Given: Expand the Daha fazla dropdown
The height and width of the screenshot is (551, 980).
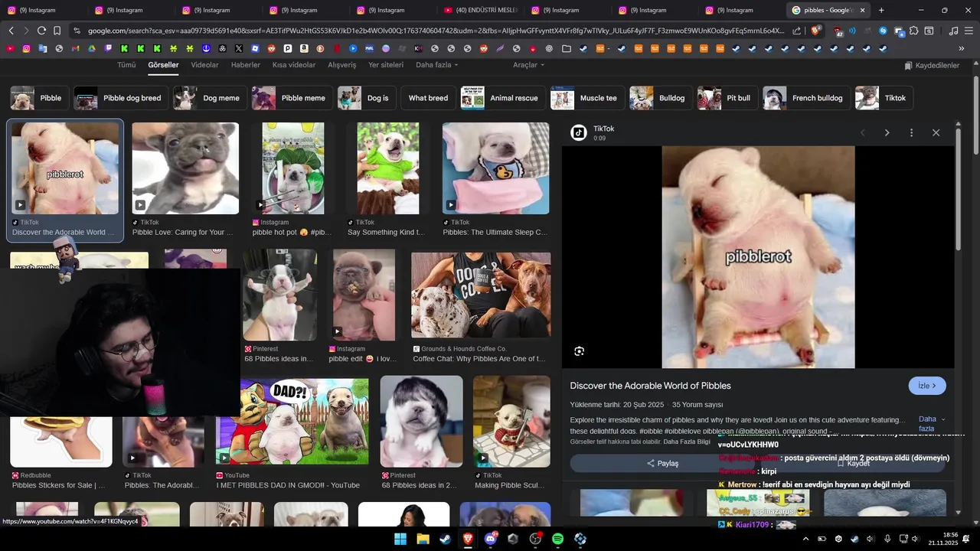Looking at the screenshot, I should click(x=437, y=65).
